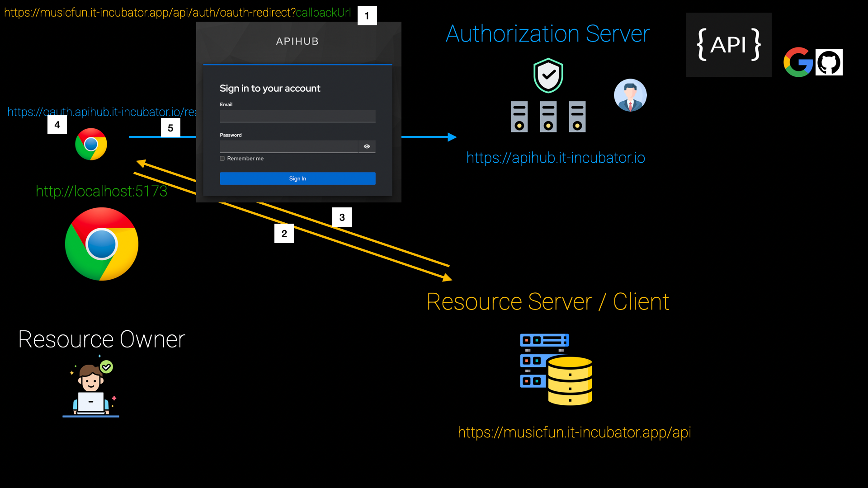The height and width of the screenshot is (488, 868).
Task: Click the http://localhost:5173 address text
Action: 102,191
